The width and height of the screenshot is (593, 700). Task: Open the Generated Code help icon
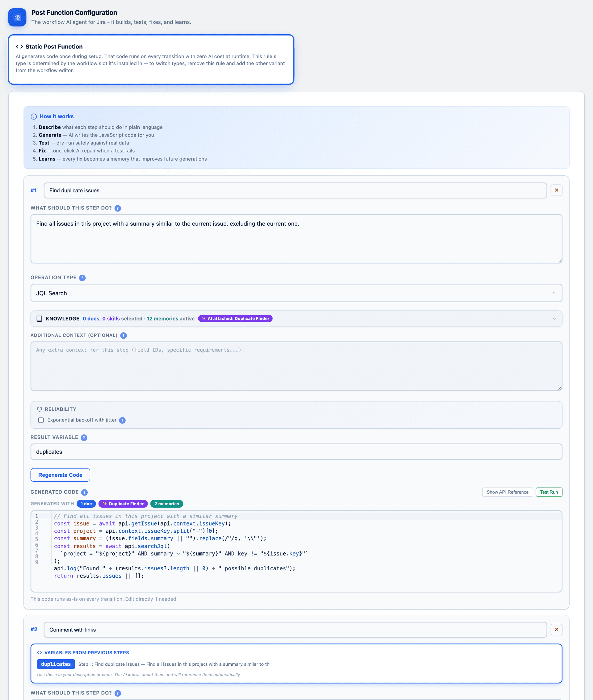coord(84,492)
